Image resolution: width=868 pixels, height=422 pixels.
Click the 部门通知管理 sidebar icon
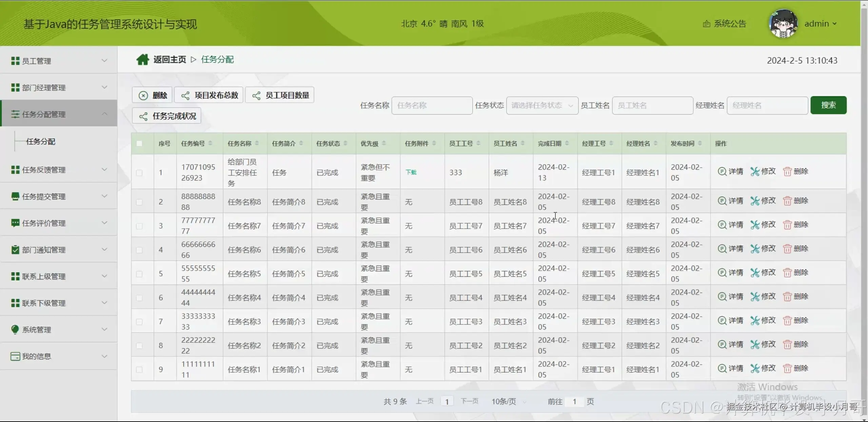pyautogui.click(x=15, y=250)
